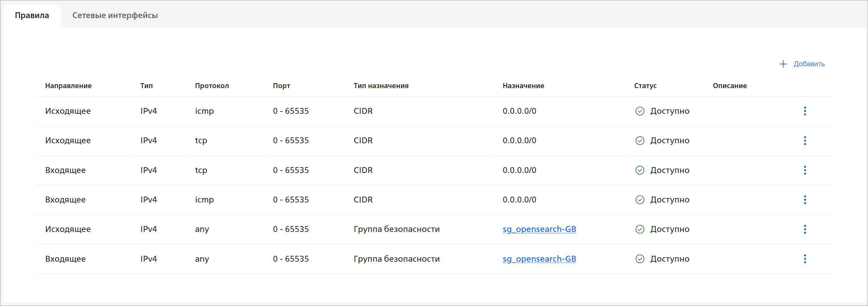Screen dimensions: 868x306
Task: Open actions menu for outgoing icmp rule
Action: pyautogui.click(x=805, y=111)
